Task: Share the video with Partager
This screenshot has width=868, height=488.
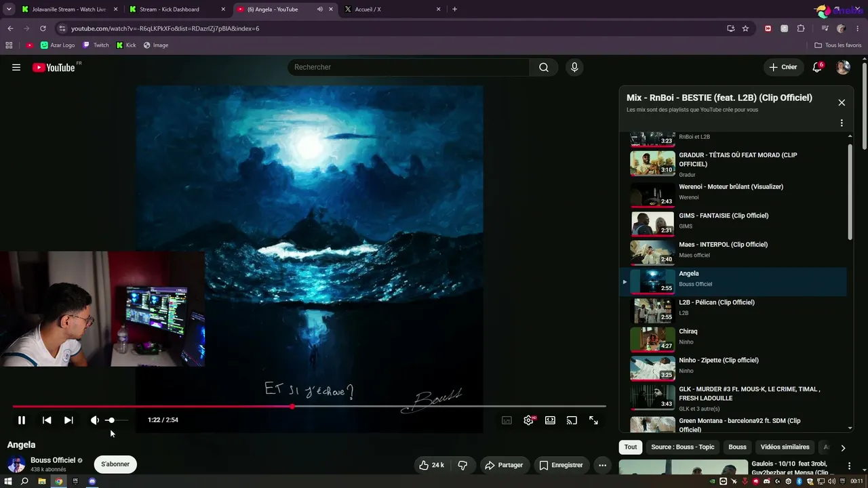Action: pyautogui.click(x=504, y=465)
